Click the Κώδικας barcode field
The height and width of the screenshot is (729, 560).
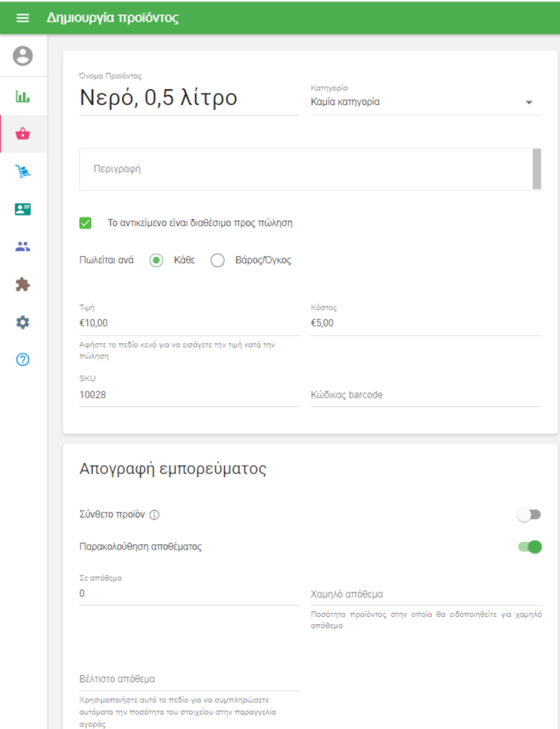pos(426,395)
